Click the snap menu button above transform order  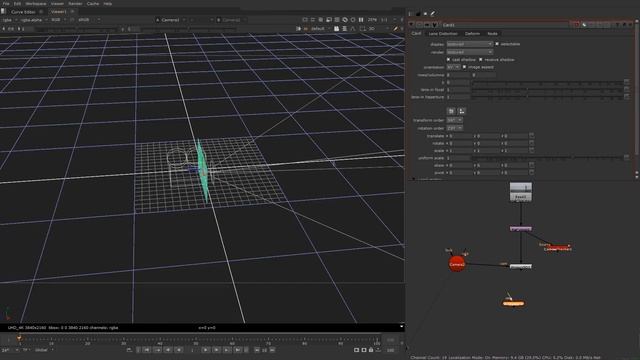click(462, 111)
